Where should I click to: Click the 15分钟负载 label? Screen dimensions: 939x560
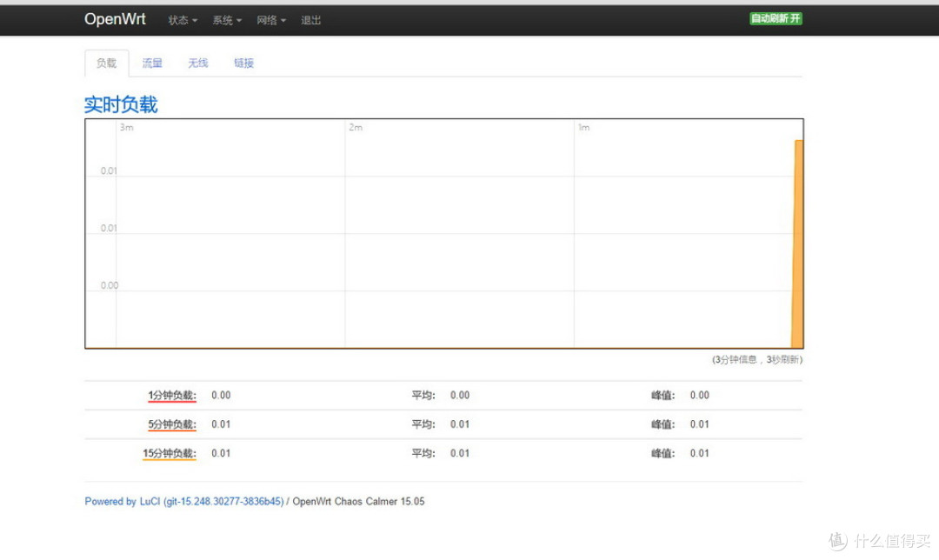point(170,453)
